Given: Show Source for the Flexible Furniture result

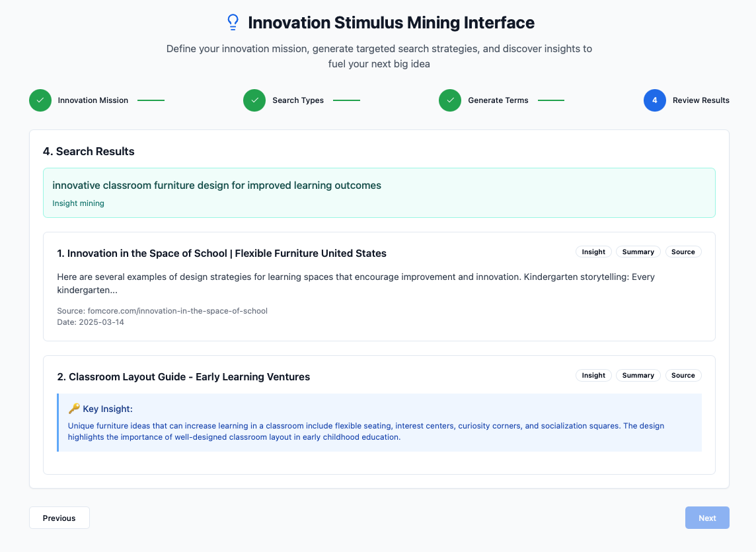Looking at the screenshot, I should (x=683, y=252).
